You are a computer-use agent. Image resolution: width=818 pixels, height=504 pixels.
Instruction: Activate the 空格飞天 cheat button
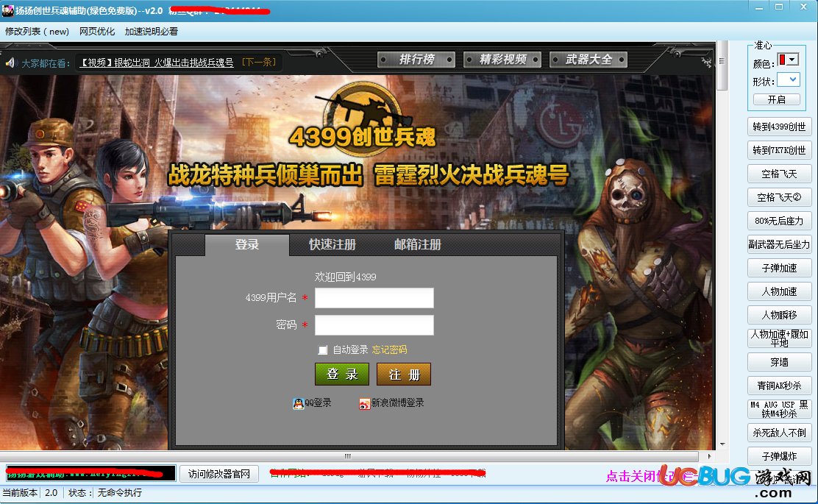coord(780,174)
